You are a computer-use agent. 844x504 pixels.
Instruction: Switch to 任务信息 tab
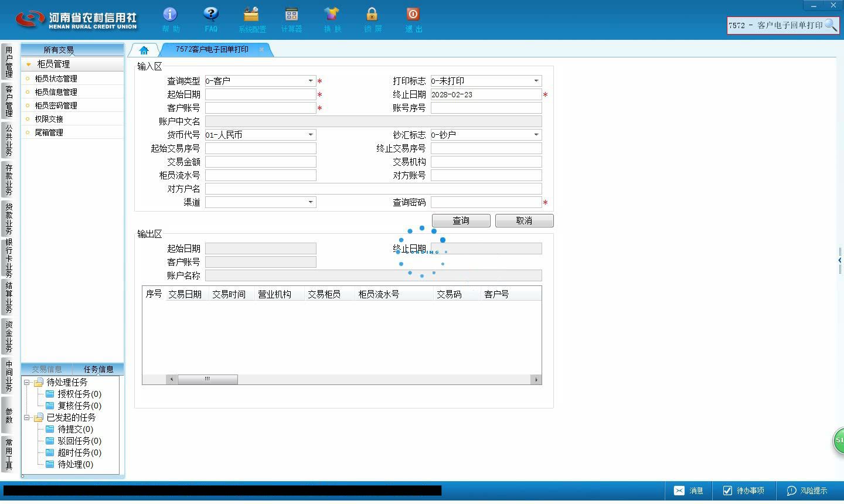pos(98,369)
